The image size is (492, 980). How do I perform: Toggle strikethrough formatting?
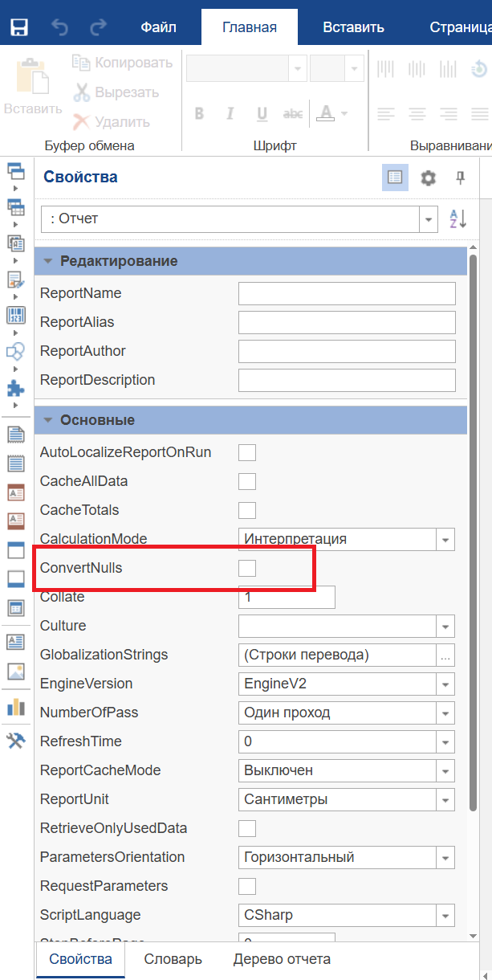294,113
